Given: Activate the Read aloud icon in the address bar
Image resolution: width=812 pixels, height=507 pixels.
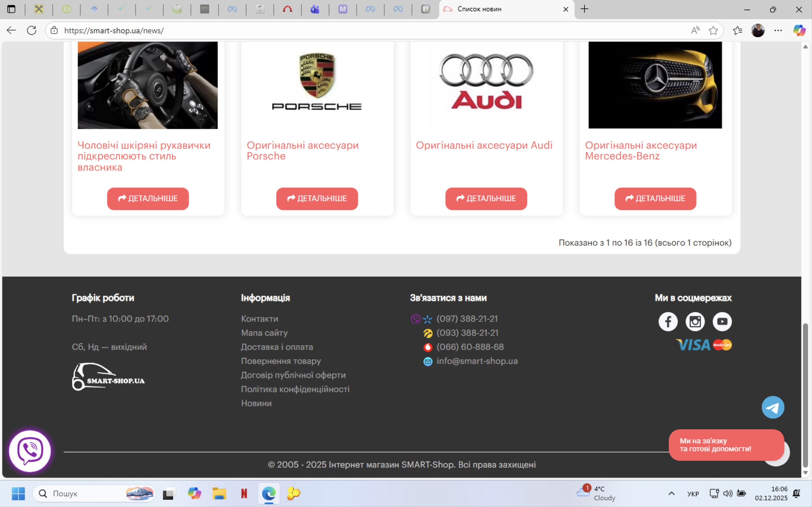Looking at the screenshot, I should (695, 30).
